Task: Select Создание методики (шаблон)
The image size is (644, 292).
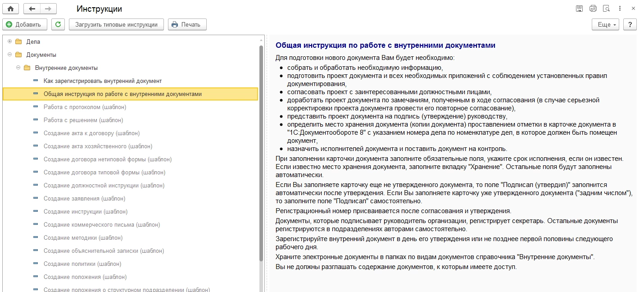Action: (83, 237)
